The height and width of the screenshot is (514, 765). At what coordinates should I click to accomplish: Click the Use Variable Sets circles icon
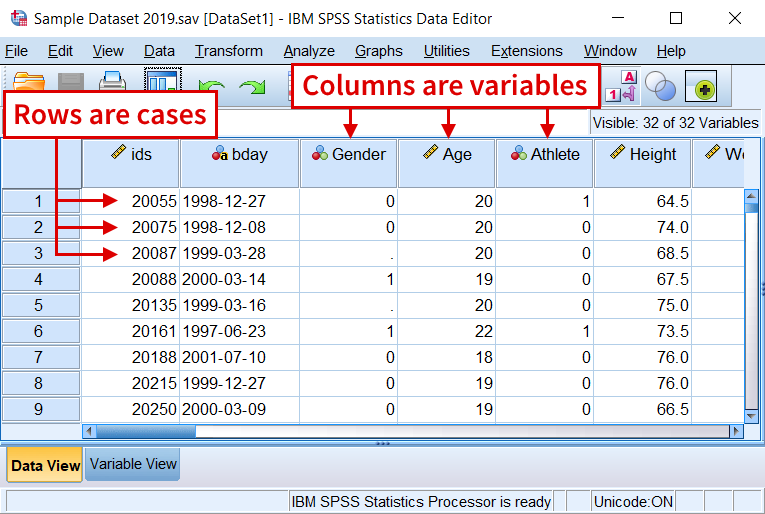pyautogui.click(x=660, y=86)
